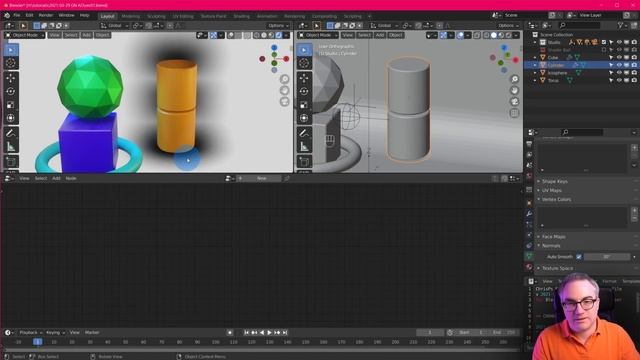Toggle auto keying record button
This screenshot has width=640, height=360.
coord(230,333)
